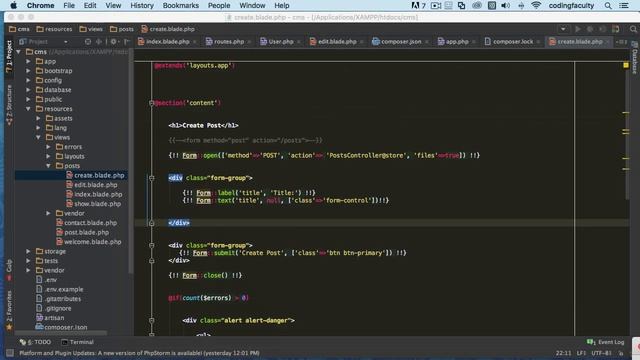This screenshot has width=640, height=360.
Task: Click views folder in breadcrumb navigation bar
Action: (x=91, y=29)
